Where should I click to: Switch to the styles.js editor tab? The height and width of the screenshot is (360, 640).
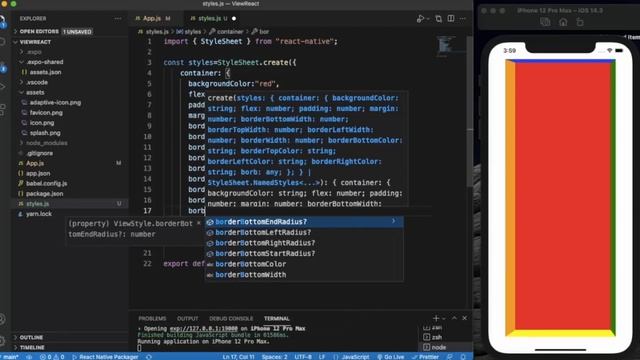[x=213, y=18]
